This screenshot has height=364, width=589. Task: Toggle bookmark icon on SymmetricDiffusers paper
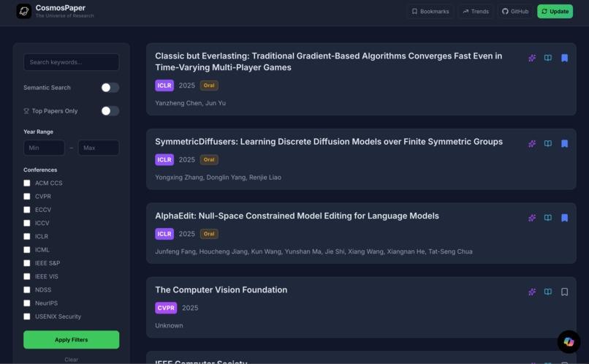click(564, 143)
